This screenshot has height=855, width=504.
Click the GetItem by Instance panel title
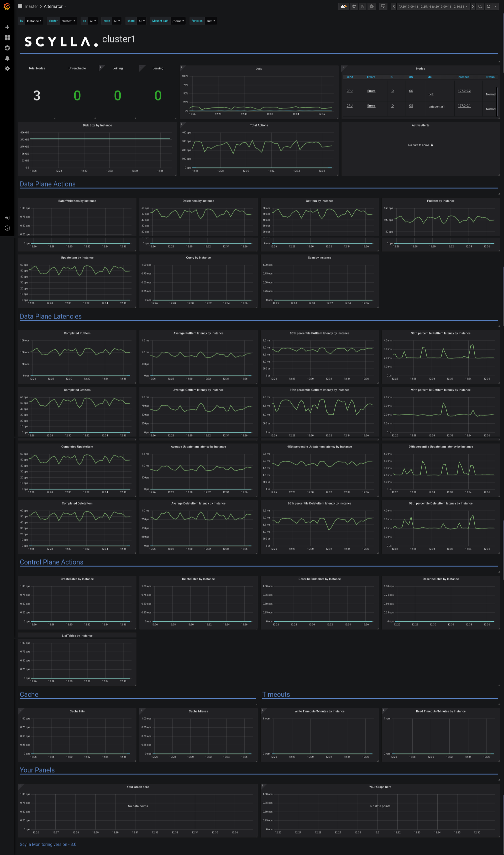319,201
